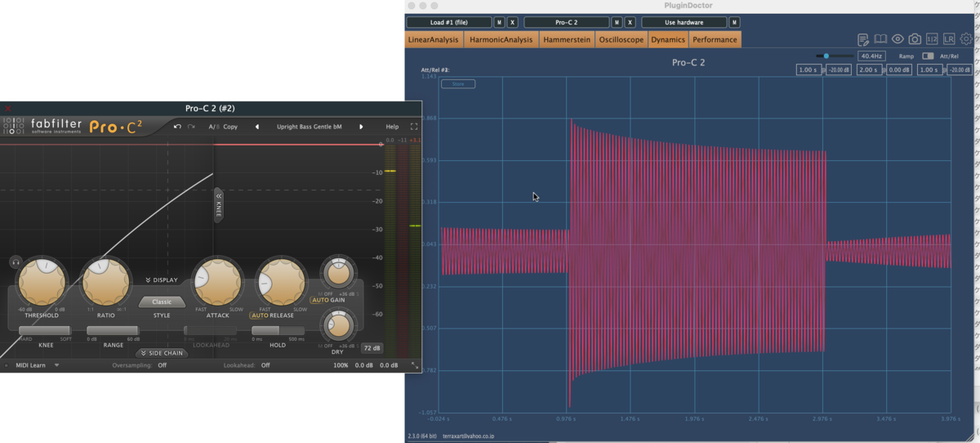Remove Pro-C 2 slot with X button
Viewport: 980px width, 443px height.
point(630,22)
